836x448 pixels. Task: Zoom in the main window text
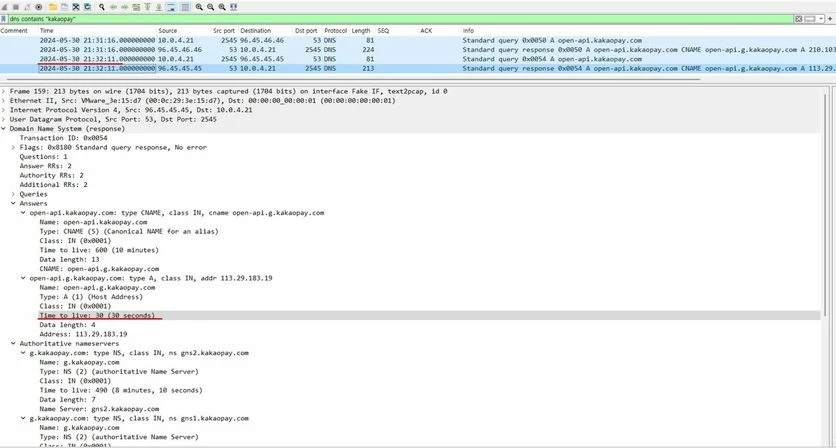[199, 7]
